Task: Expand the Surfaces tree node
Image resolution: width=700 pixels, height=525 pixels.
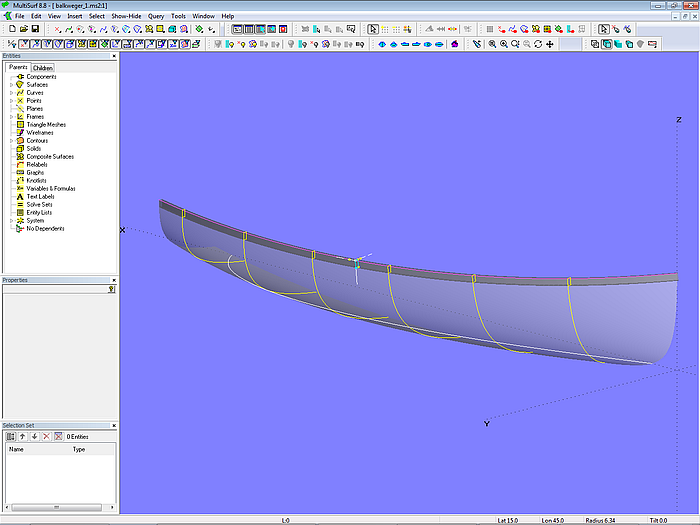Action: (x=11, y=85)
